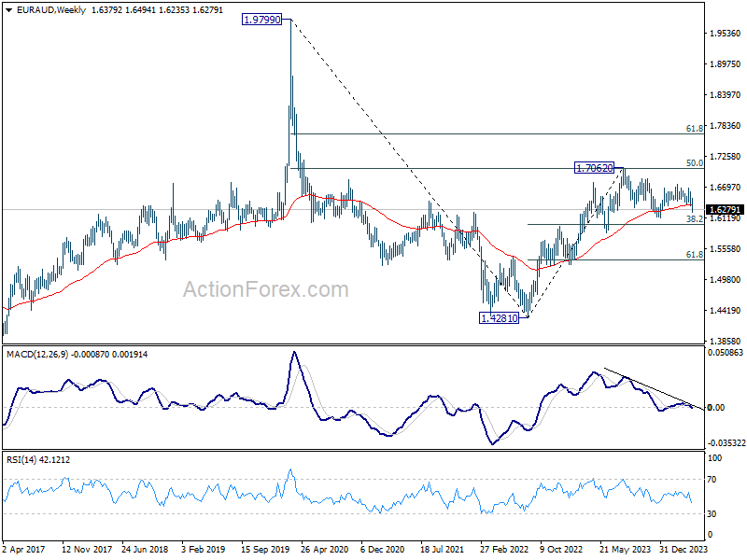Select the lower 61.8 Fibonacci retracement label
Image resolution: width=747 pixels, height=560 pixels.
[x=695, y=255]
